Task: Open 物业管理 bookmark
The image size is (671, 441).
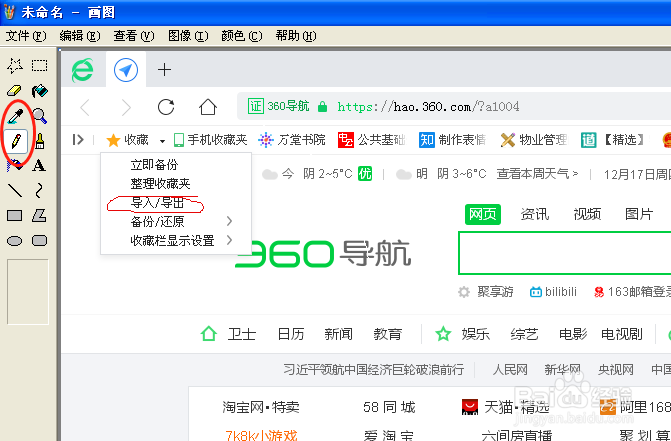Action: (534, 140)
